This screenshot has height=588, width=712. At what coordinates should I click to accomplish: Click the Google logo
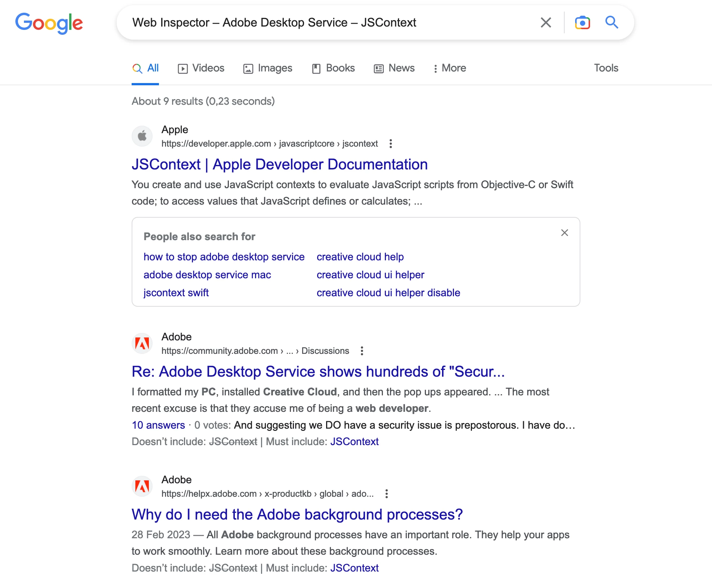49,23
